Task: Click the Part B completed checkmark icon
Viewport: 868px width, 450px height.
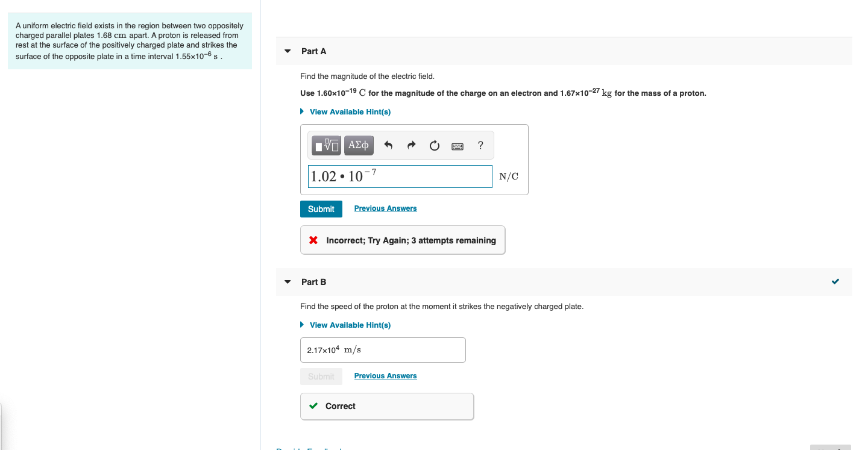Action: (835, 281)
